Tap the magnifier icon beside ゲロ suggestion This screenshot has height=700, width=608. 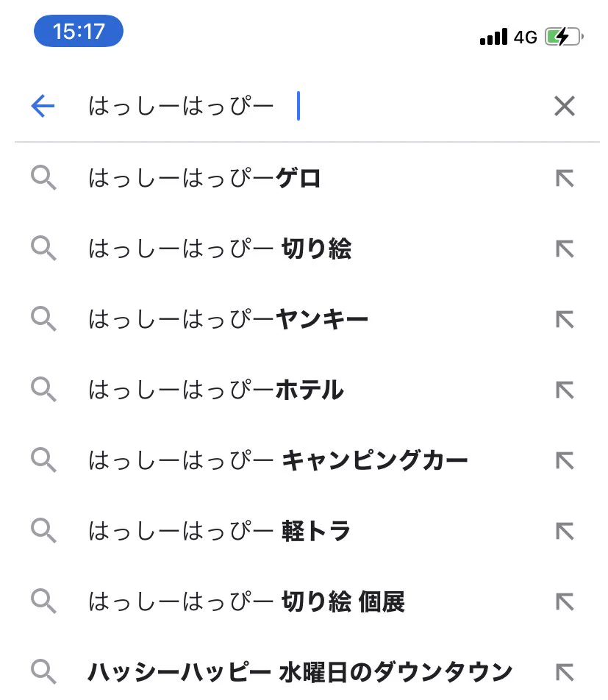click(43, 178)
